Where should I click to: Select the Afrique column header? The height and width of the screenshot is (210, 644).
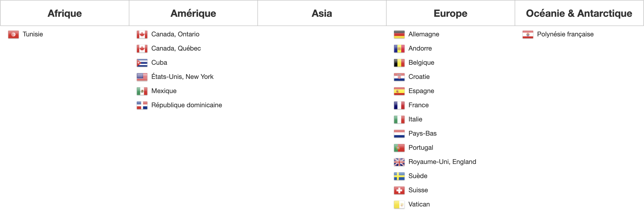click(x=65, y=13)
